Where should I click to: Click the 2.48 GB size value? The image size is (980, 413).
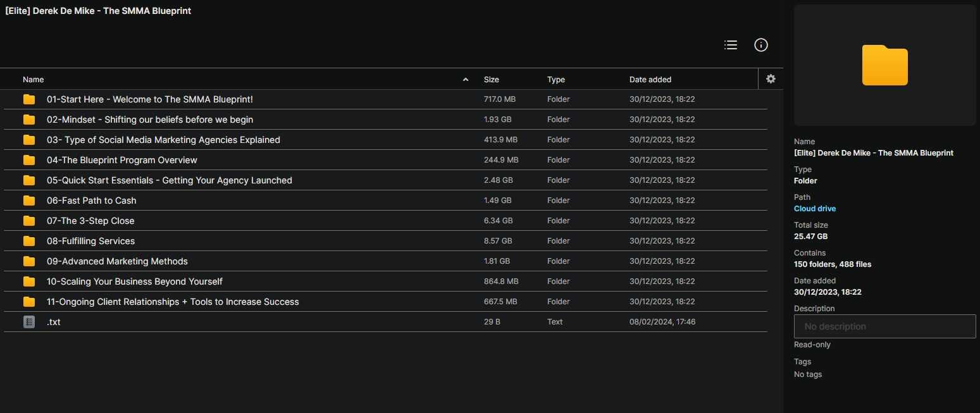(x=499, y=180)
